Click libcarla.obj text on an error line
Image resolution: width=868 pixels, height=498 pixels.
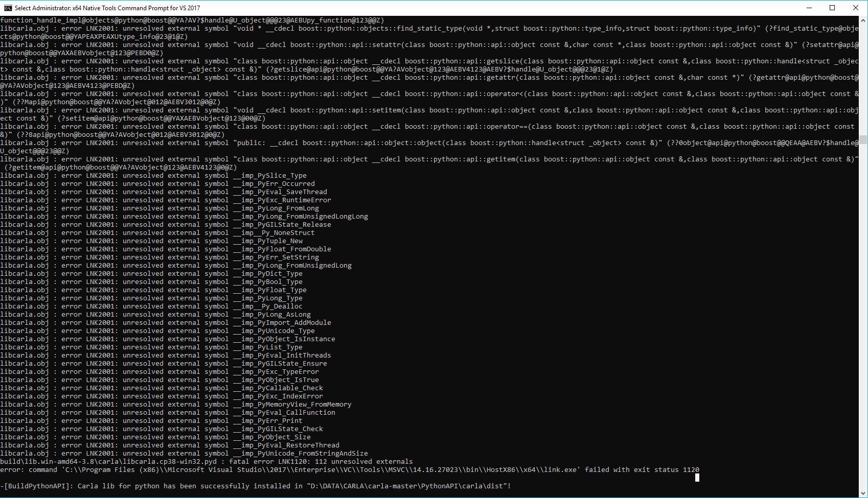[23, 175]
